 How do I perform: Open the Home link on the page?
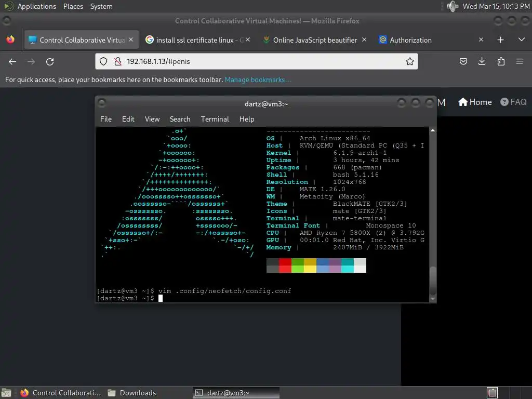475,102
